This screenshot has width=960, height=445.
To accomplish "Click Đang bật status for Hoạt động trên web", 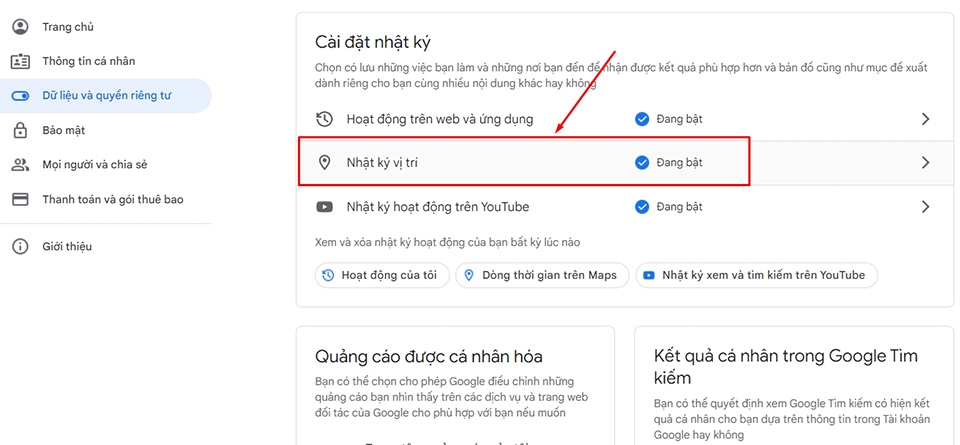I will pyautogui.click(x=679, y=119).
